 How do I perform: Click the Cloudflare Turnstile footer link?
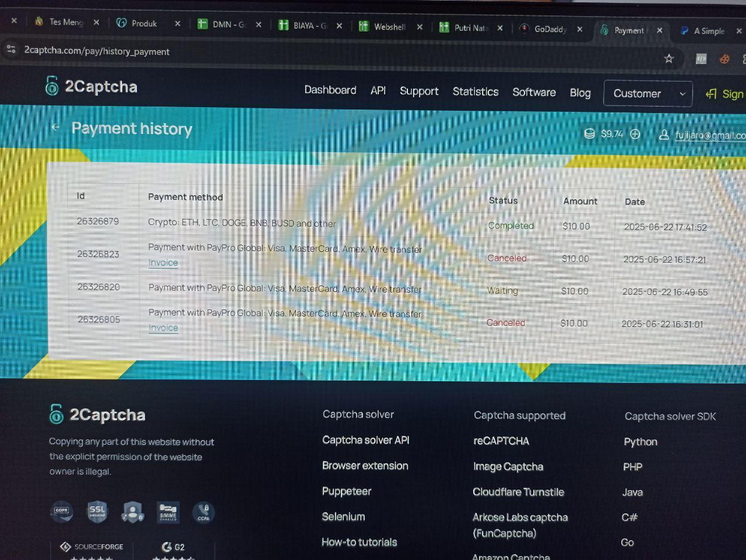[518, 492]
